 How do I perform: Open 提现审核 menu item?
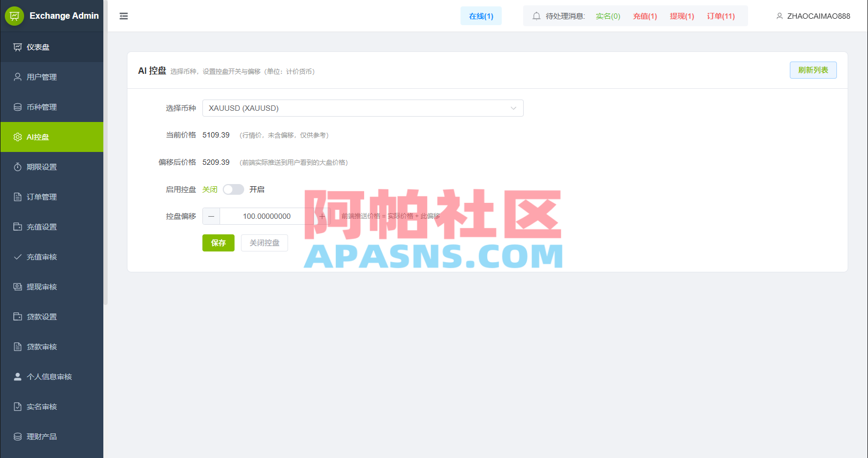52,287
